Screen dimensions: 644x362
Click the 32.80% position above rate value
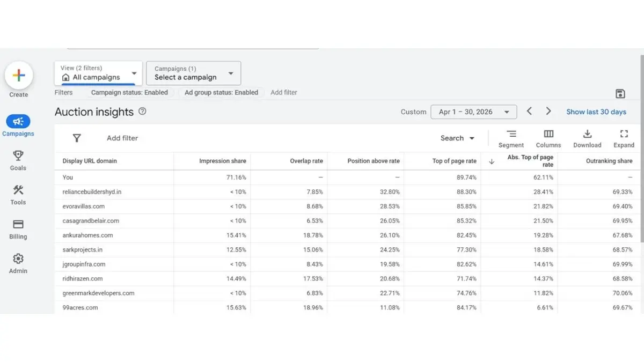[390, 191]
